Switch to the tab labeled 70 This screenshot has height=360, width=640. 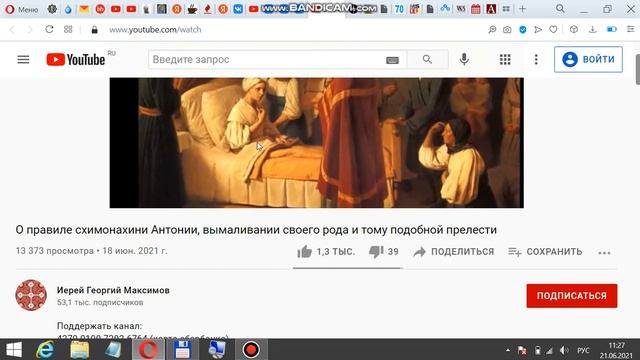[399, 9]
